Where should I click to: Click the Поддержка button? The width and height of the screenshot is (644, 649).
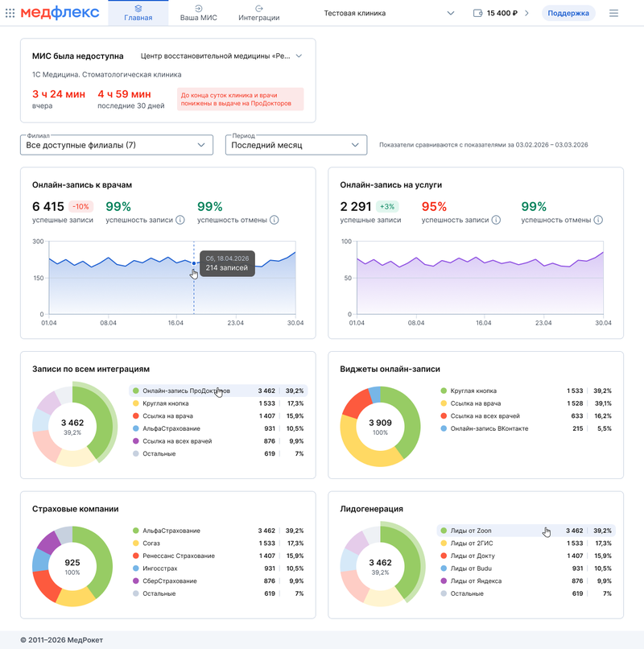tap(568, 13)
